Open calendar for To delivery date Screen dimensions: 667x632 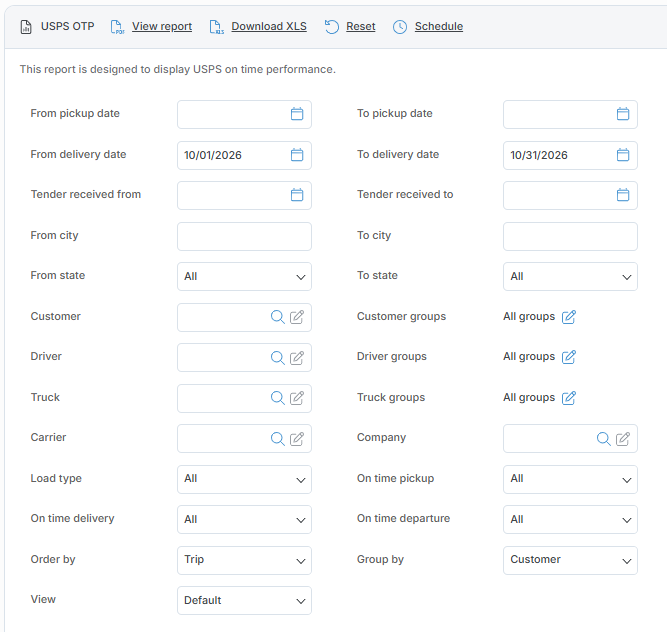coord(623,155)
